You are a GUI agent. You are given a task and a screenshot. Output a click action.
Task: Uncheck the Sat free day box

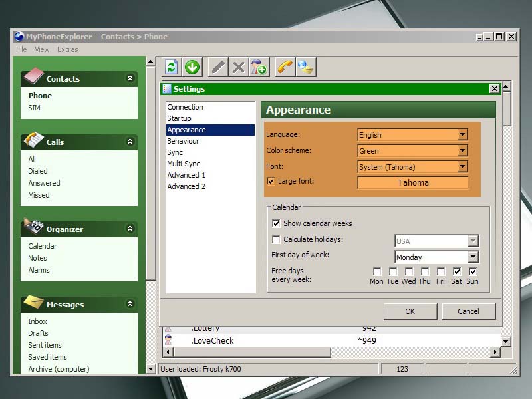pyautogui.click(x=457, y=271)
